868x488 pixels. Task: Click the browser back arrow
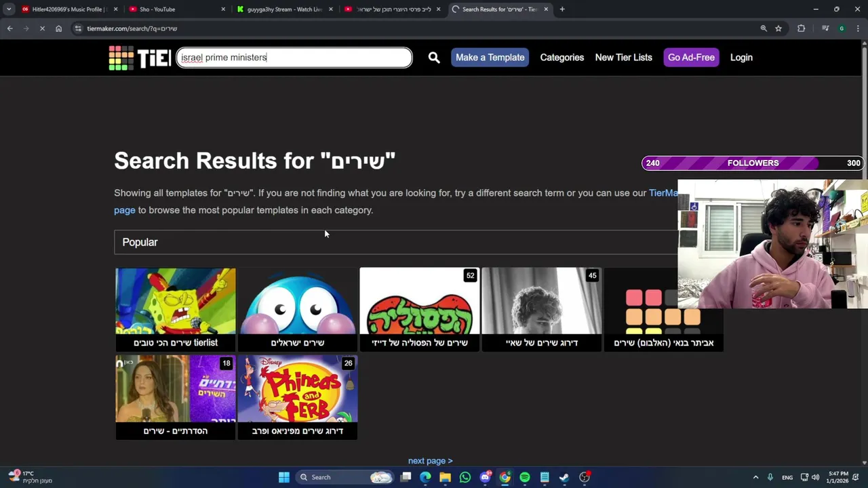tap(9, 28)
